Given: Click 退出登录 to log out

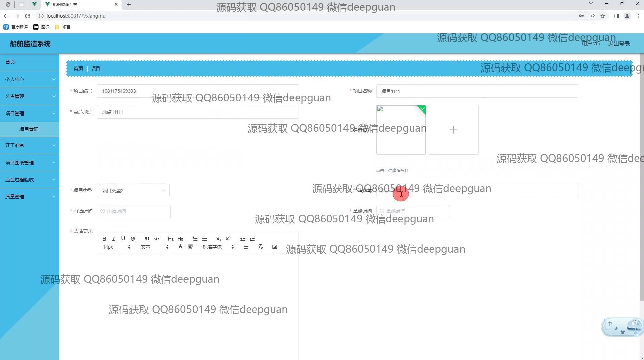Looking at the screenshot, I should coord(619,44).
